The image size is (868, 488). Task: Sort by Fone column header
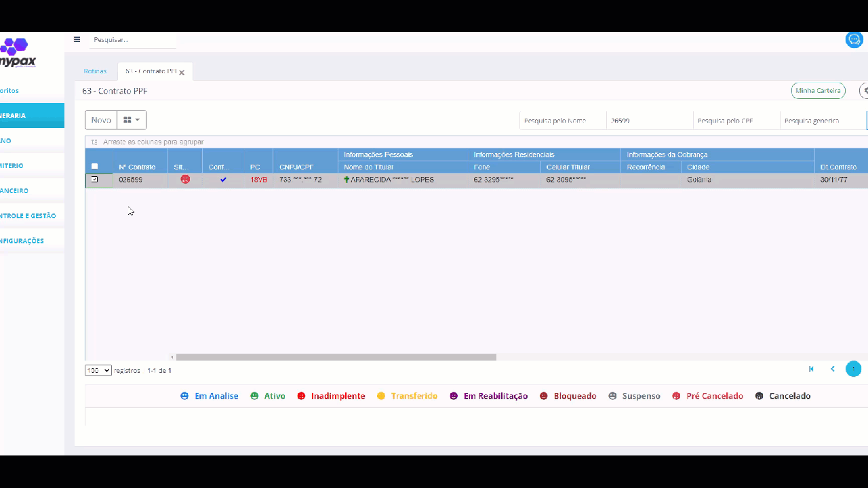pos(504,167)
